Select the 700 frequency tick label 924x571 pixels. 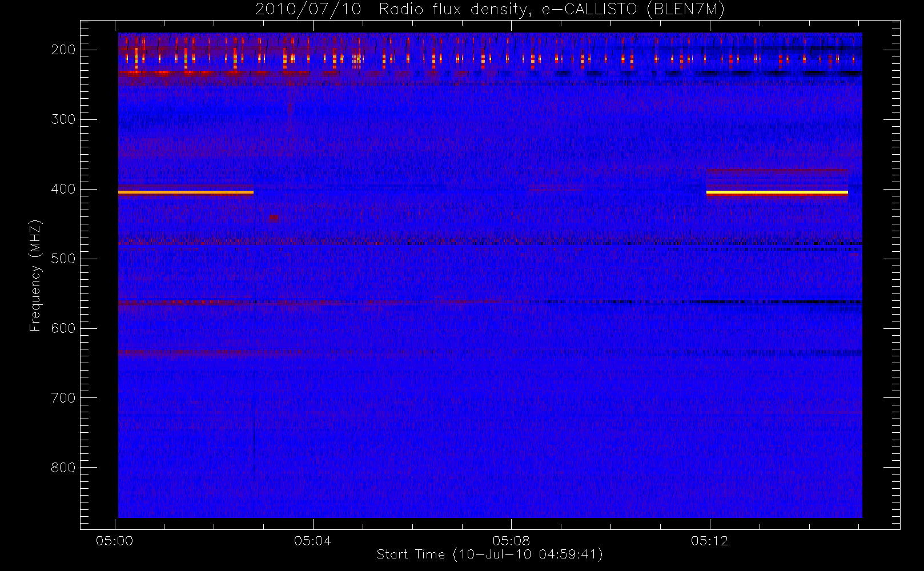(63, 398)
